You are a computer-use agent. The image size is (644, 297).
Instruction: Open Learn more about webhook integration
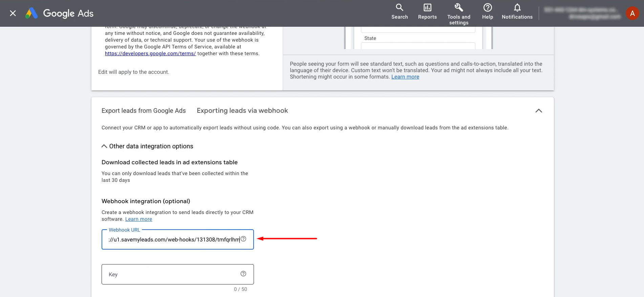coord(138,219)
